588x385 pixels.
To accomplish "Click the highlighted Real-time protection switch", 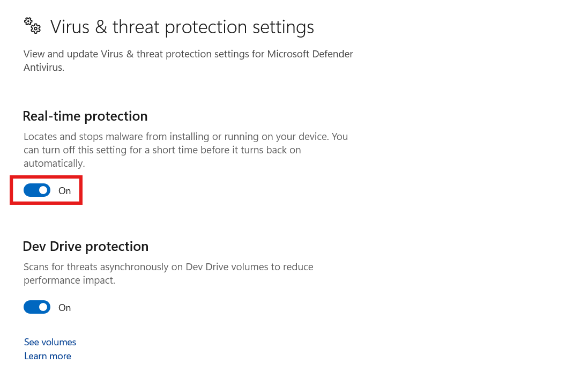I will (x=37, y=190).
